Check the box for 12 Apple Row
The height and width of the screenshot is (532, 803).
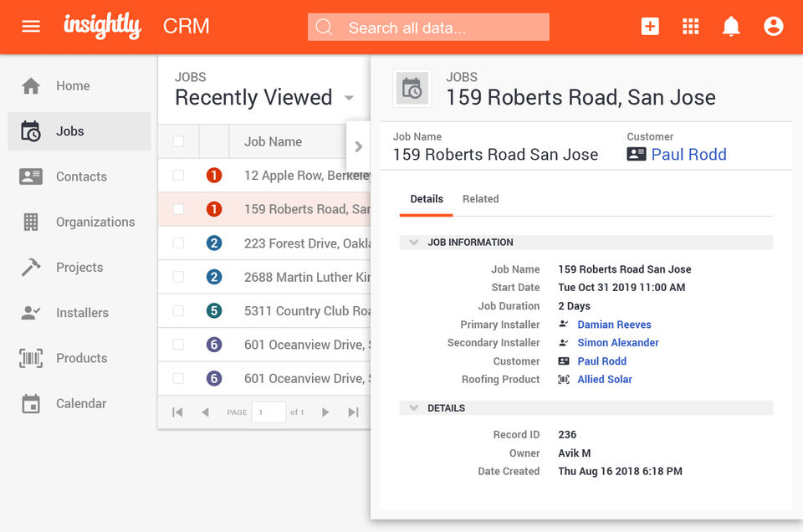(178, 175)
